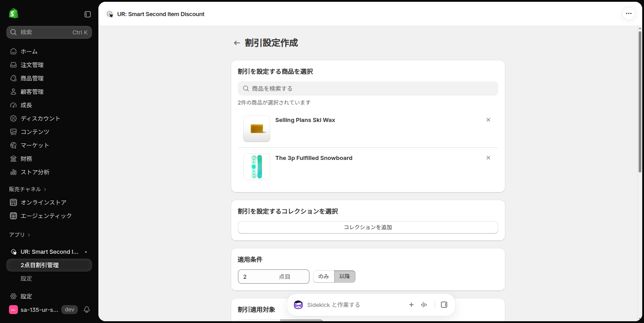Click the 財務 bank icon
644x323 pixels.
(x=13, y=159)
